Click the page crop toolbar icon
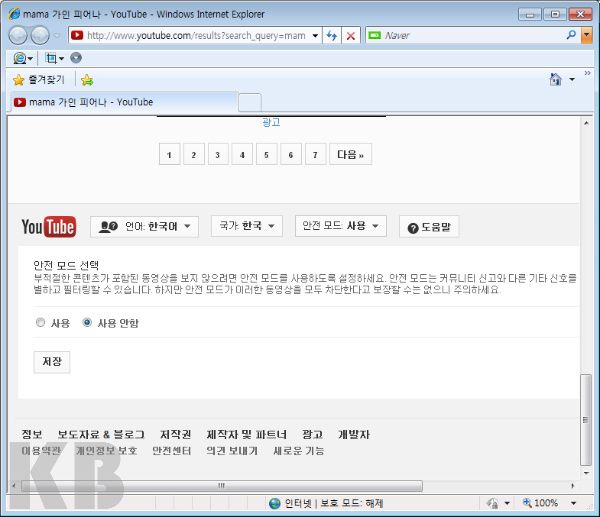Viewport: 600px width, 517px height. coord(51,58)
